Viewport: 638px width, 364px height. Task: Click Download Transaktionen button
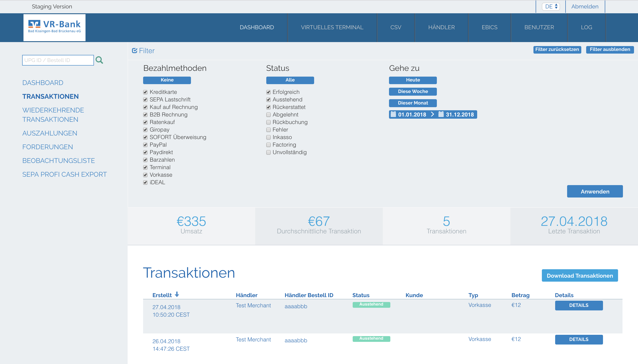580,275
